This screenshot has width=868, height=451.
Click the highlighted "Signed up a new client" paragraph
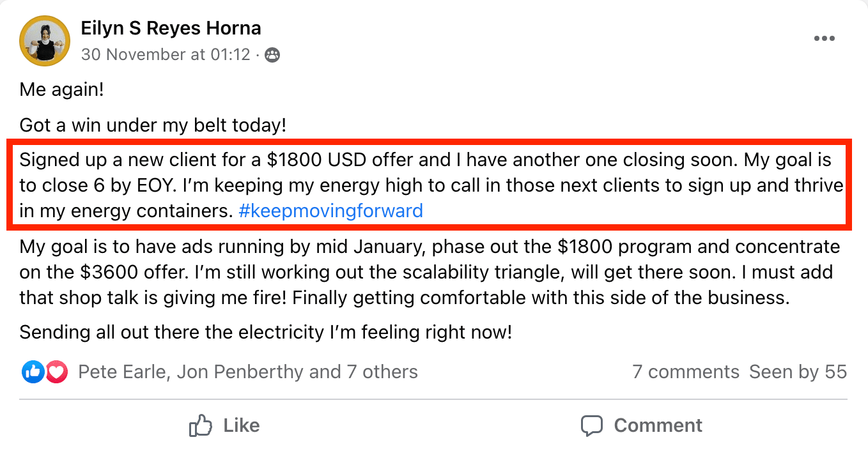pos(426,185)
